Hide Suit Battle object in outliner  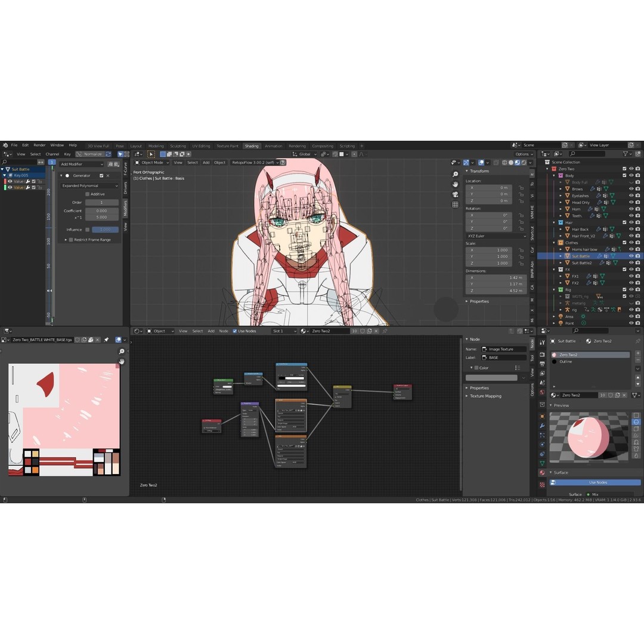coord(631,256)
